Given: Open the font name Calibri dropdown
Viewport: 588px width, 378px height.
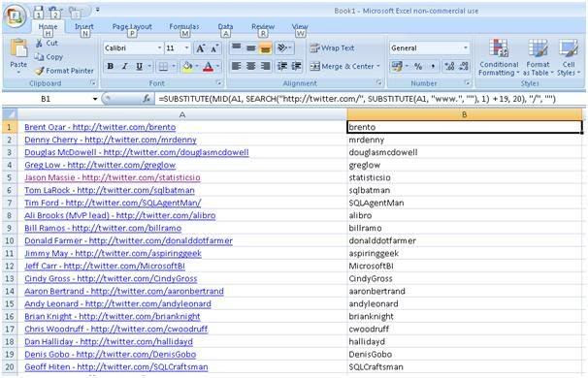Looking at the screenshot, I should (159, 47).
